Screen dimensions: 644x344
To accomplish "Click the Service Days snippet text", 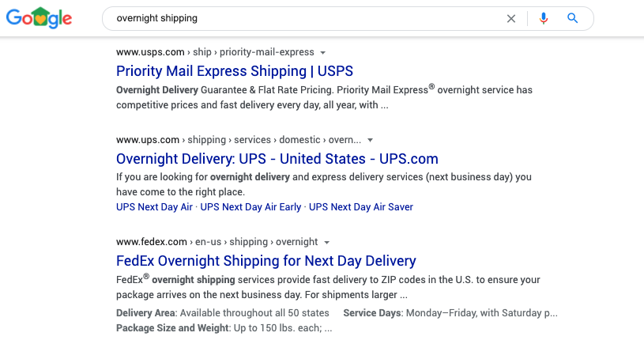I will (x=450, y=313).
